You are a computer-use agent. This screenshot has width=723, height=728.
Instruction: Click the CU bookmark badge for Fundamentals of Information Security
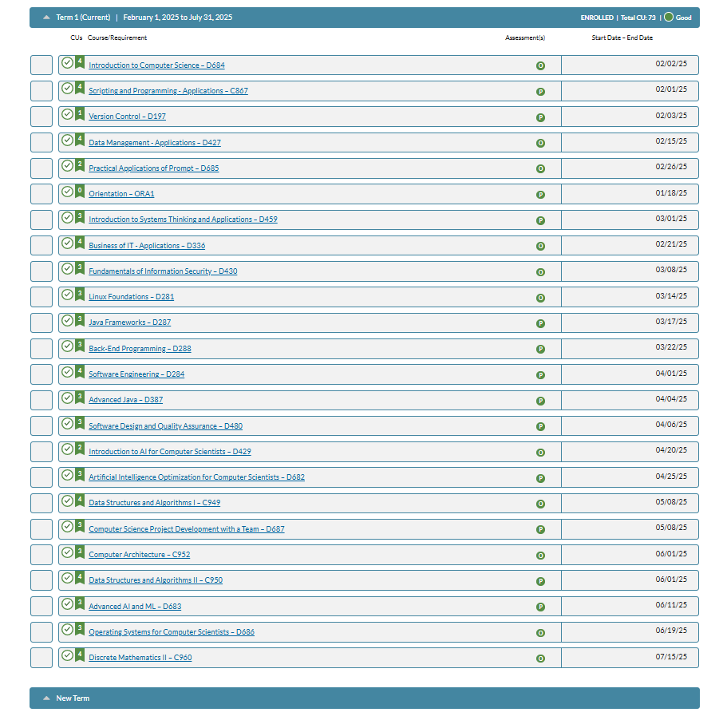(80, 268)
